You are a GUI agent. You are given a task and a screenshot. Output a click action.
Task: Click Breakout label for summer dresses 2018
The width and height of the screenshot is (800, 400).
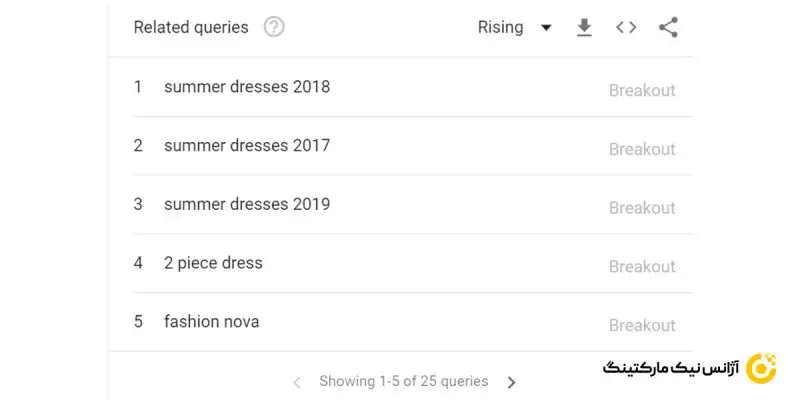click(x=642, y=90)
